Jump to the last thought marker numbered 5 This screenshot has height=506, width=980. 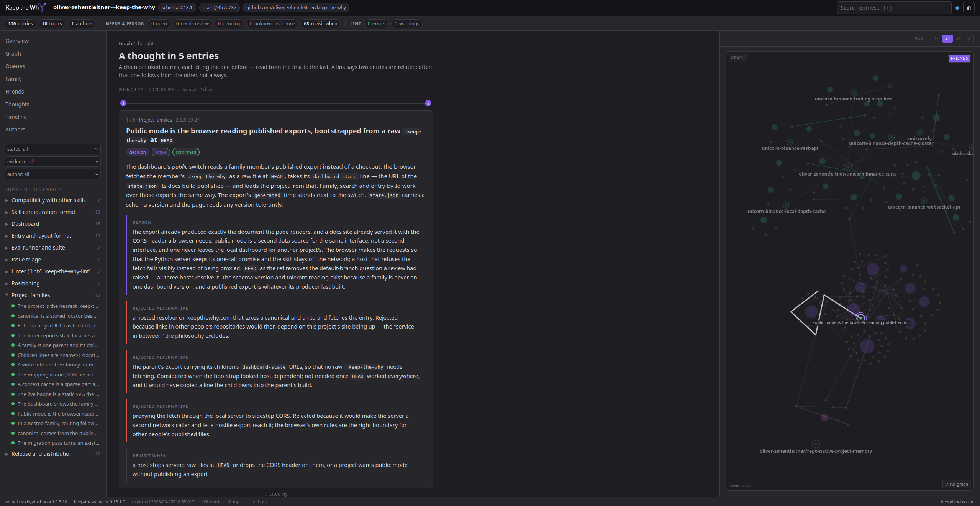point(428,103)
